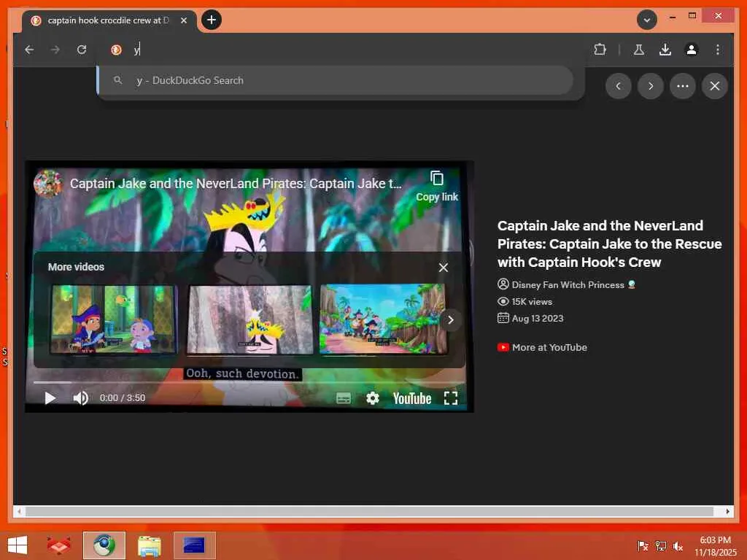The image size is (747, 560).
Task: Show the previous video result
Action: [x=619, y=86]
